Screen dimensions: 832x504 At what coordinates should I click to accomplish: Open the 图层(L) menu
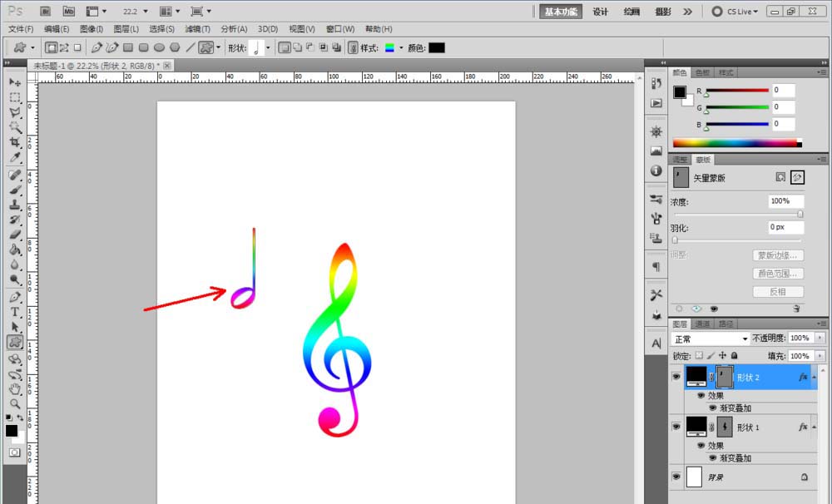tap(126, 29)
